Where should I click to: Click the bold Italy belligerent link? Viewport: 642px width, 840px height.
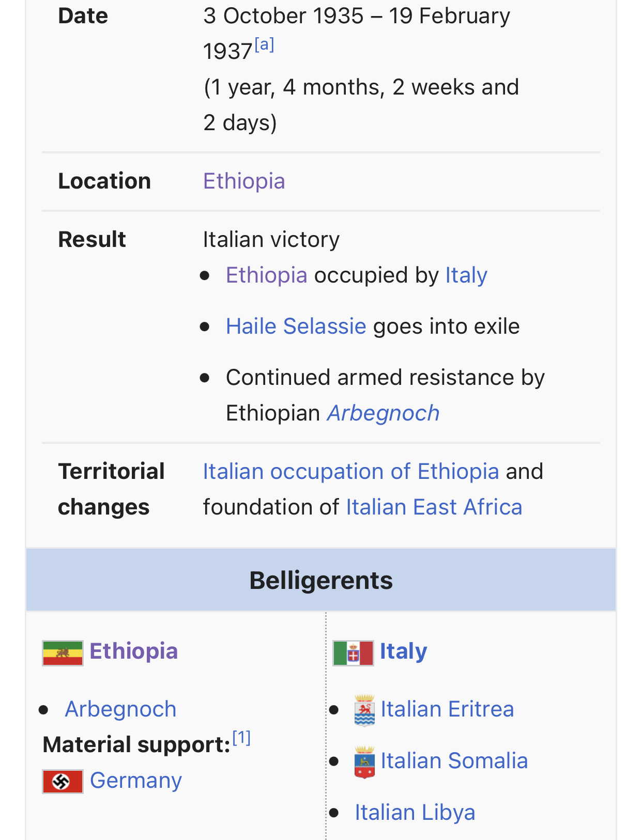click(404, 651)
